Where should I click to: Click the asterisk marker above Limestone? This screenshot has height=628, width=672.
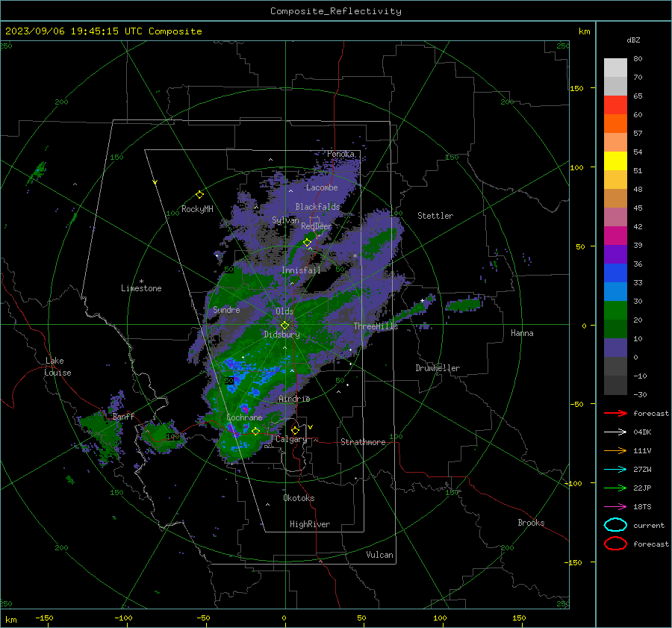pyautogui.click(x=141, y=282)
